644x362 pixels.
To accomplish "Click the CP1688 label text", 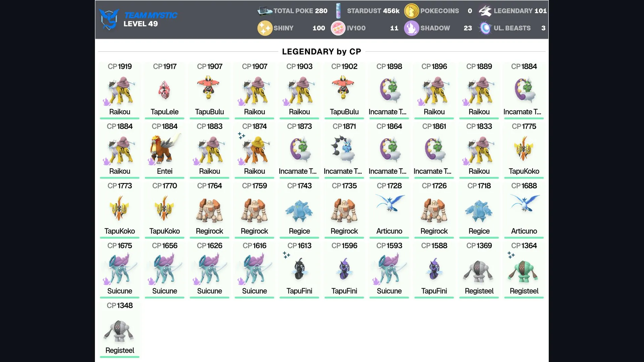I will point(524,186).
